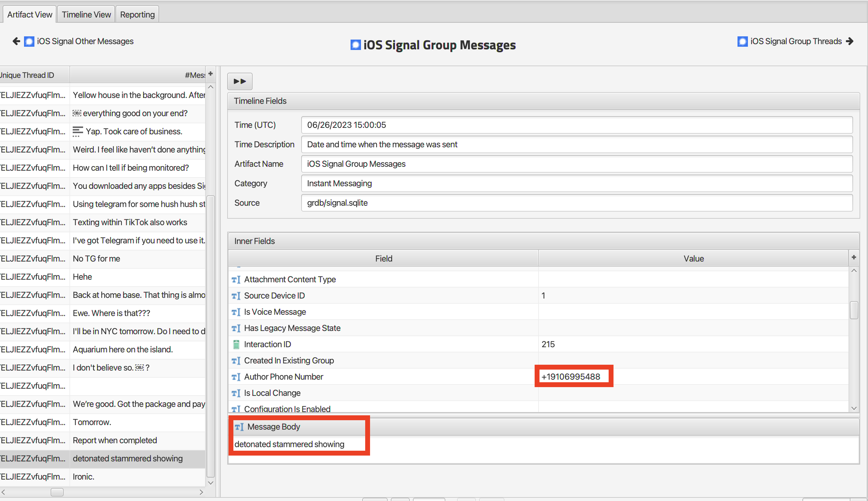Select row 'detonated stammered showing'
Screen dimensions: 868x501
pos(103,458)
